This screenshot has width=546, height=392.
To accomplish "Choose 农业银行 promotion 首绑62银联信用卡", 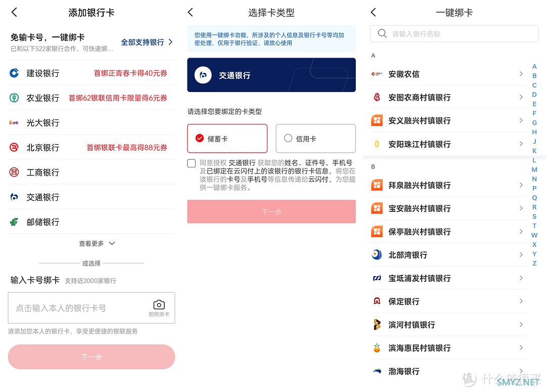I will (118, 98).
